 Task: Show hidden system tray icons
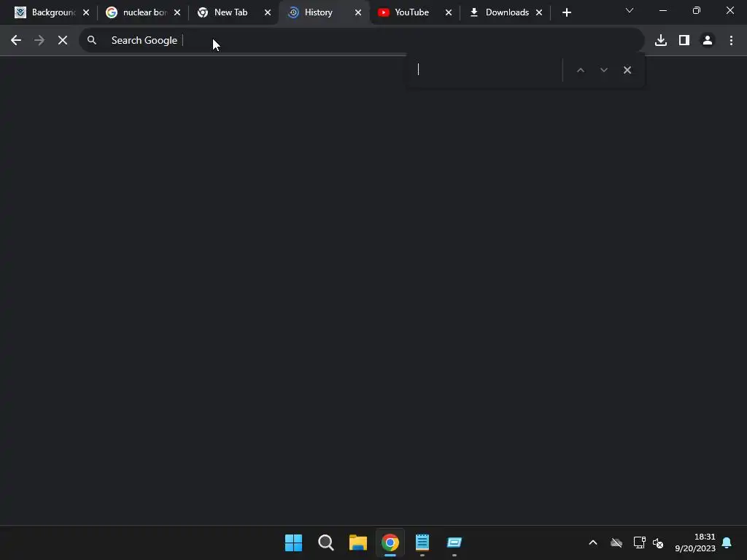pos(593,542)
